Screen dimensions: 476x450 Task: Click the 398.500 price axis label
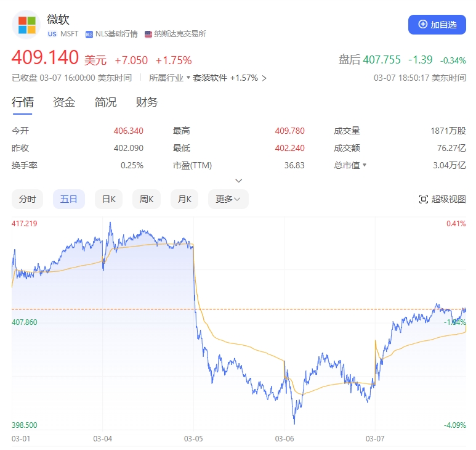24,425
